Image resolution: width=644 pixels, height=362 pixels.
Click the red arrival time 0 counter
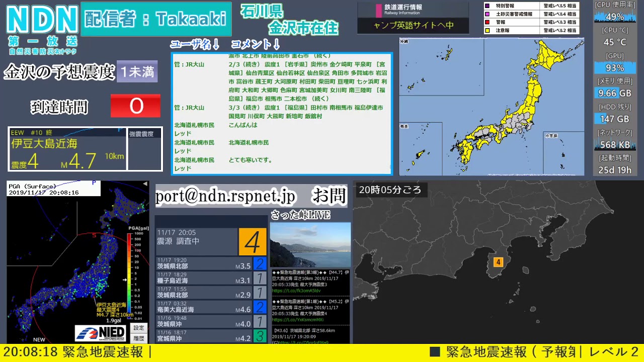click(x=135, y=106)
